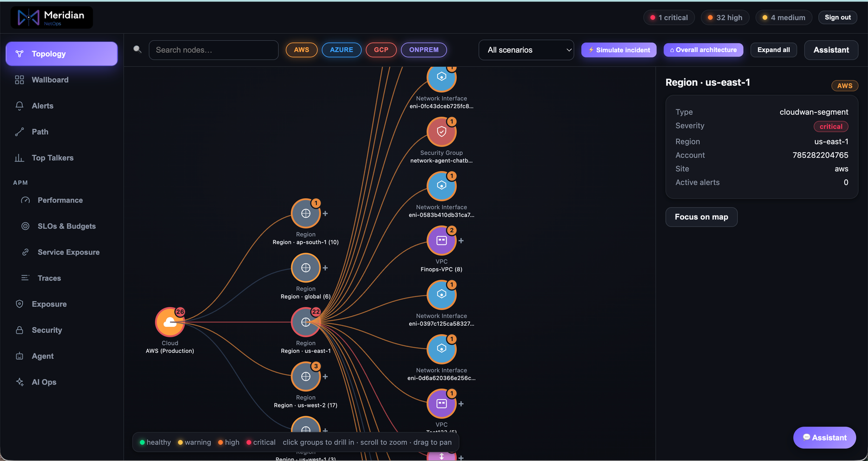
Task: Click the Alerts bell icon in the sidebar
Action: [20, 106]
